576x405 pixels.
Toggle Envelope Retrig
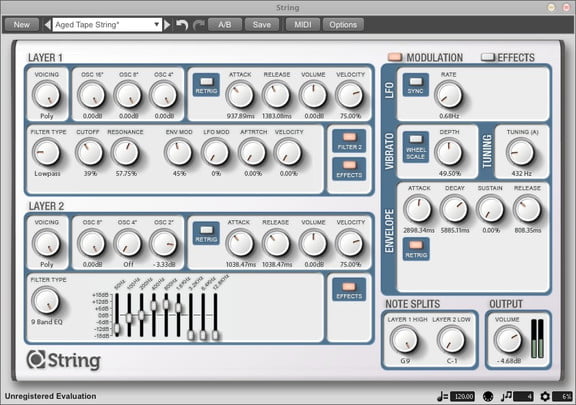click(x=416, y=249)
